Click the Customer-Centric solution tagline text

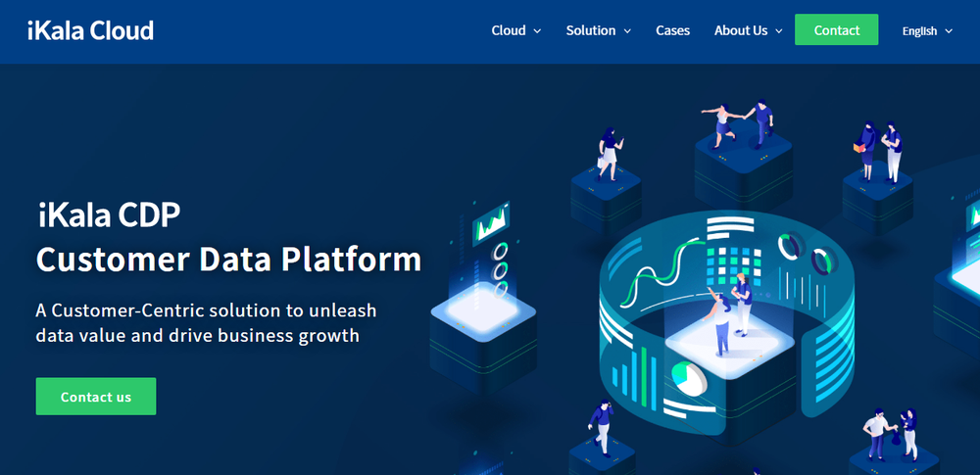pos(206,322)
